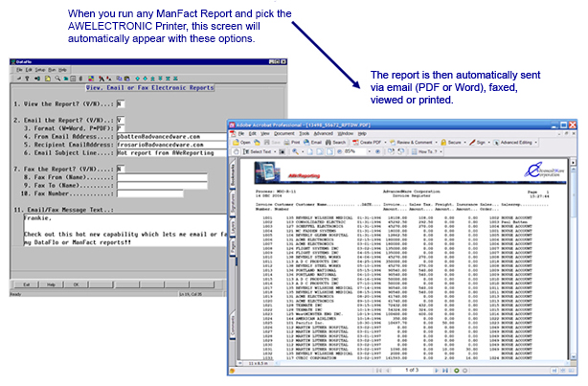The height and width of the screenshot is (386, 588).
Task: Open the How To dropdown arrow
Action: (441, 151)
